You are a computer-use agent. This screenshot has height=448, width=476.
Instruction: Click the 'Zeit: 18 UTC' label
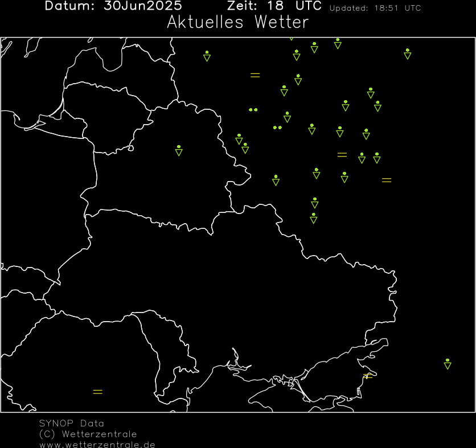click(x=274, y=6)
